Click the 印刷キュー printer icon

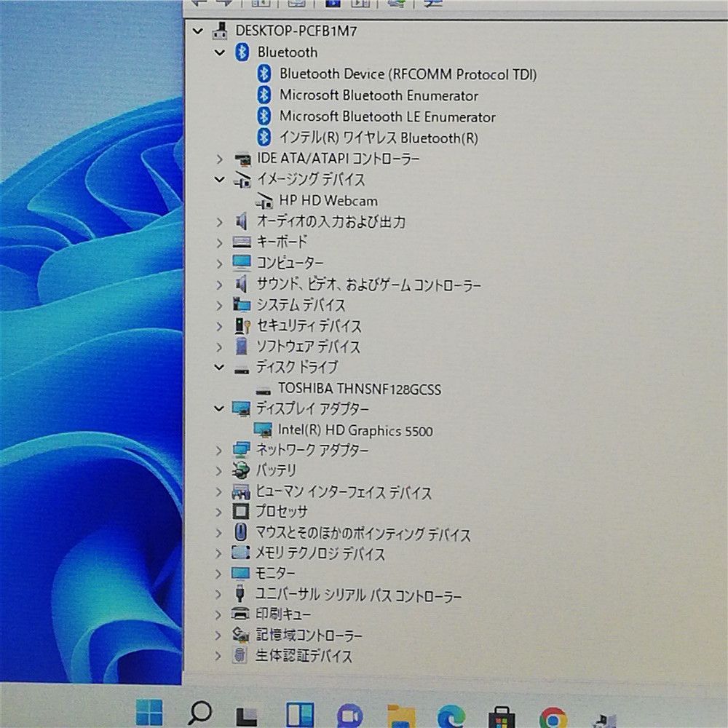[240, 614]
